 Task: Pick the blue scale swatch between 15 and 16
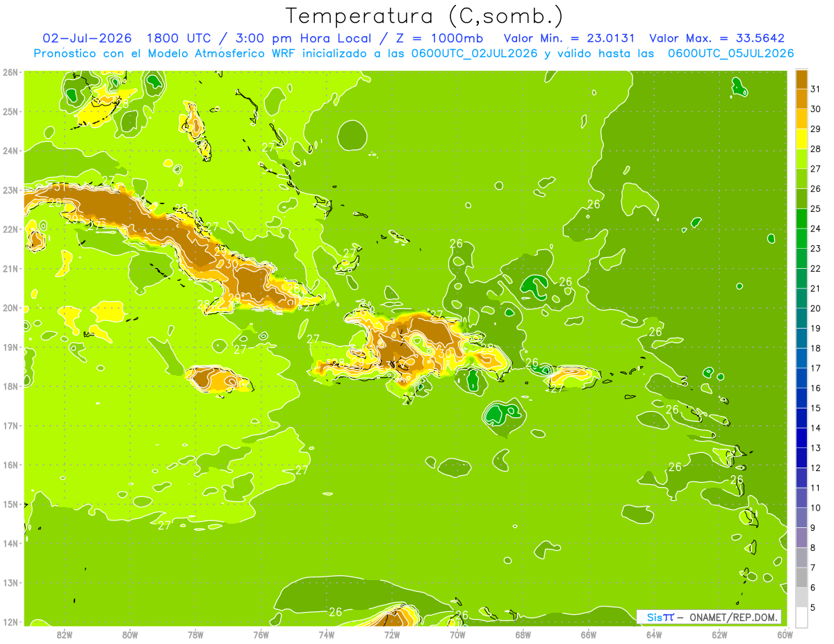coord(801,398)
